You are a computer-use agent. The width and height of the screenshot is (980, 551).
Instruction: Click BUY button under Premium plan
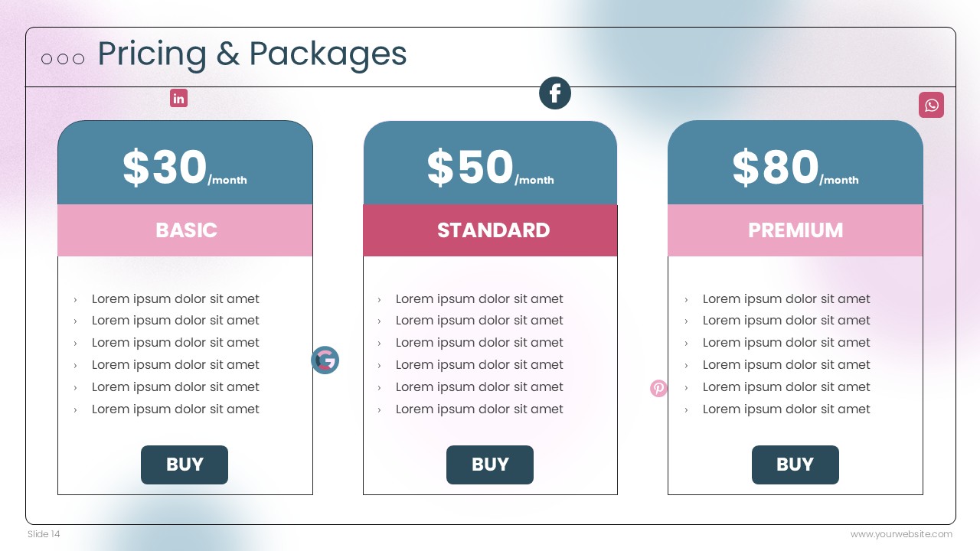[795, 465]
